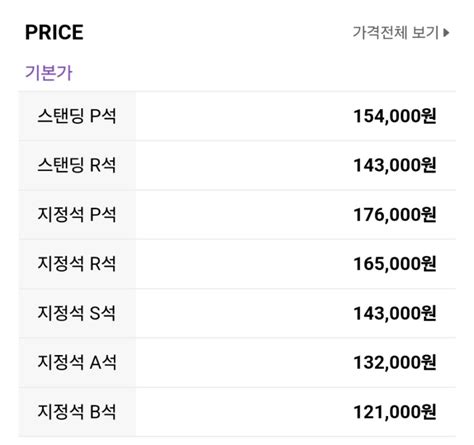Open the 가격전체 보기 link
Viewport: 474px width, 445px height.
tap(401, 33)
